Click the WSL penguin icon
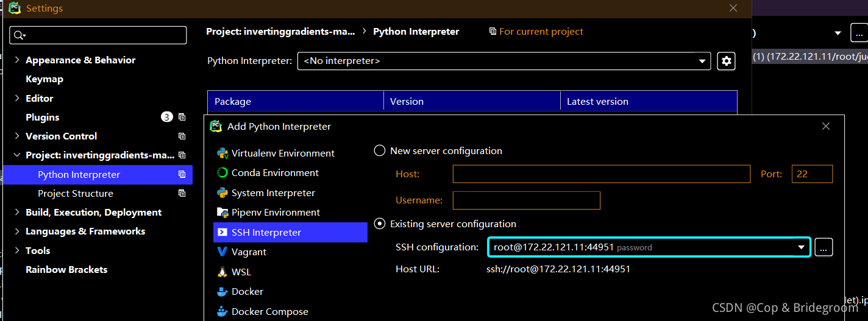Screen dimensions: 868x321 222,272
